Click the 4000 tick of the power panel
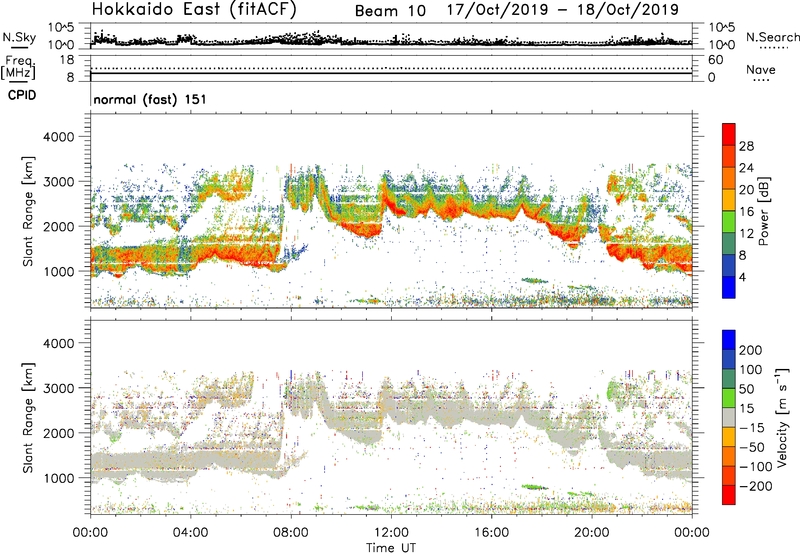 tap(58, 137)
